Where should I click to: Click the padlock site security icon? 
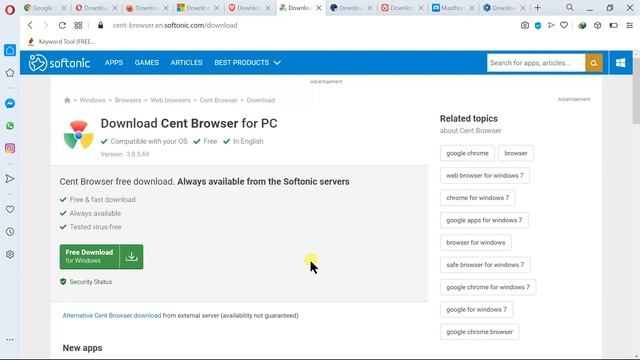pos(100,25)
